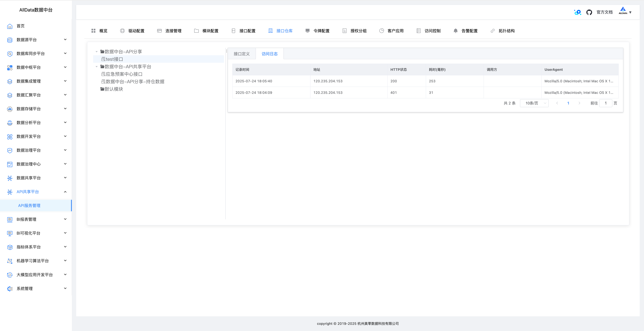Click the 数据治理平台 icon
644x331 pixels.
click(x=10, y=150)
